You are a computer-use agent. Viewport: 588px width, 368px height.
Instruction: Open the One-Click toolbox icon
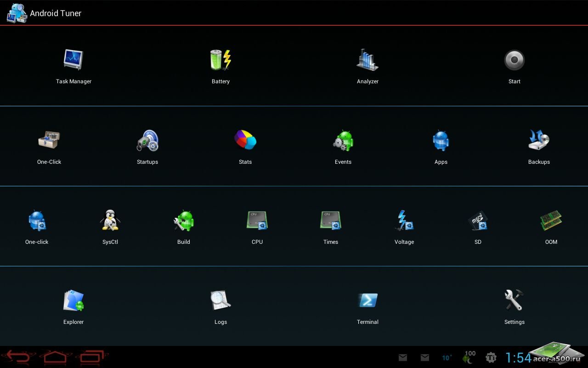pyautogui.click(x=49, y=140)
